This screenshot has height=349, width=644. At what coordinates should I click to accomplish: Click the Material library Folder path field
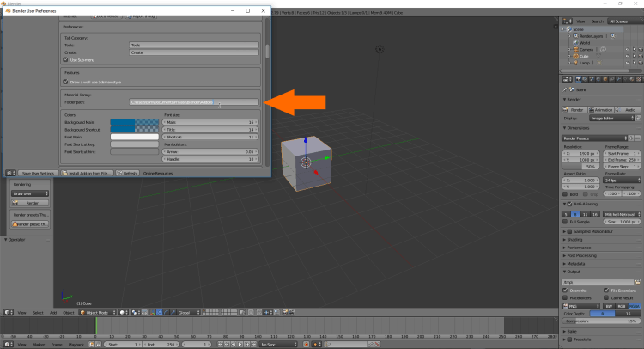(x=193, y=102)
